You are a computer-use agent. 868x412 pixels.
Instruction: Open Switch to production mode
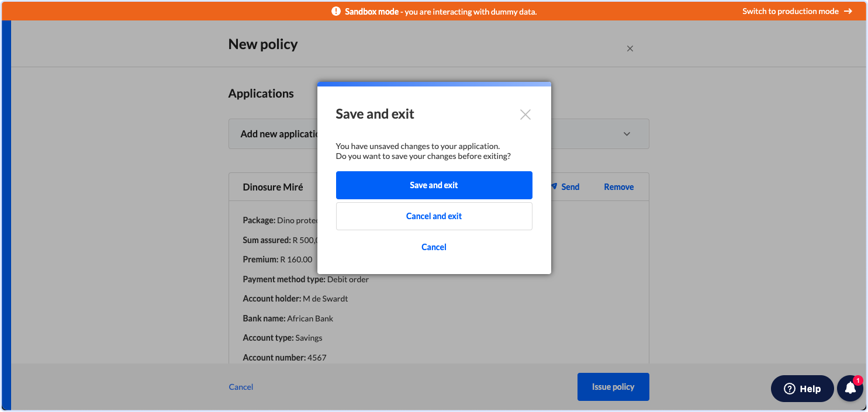coord(790,11)
